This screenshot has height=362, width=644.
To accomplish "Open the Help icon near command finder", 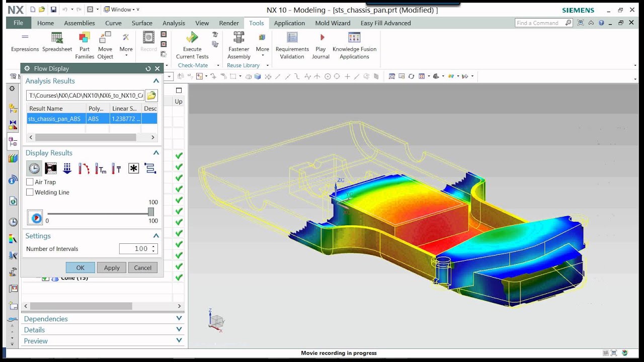I will coord(601,23).
